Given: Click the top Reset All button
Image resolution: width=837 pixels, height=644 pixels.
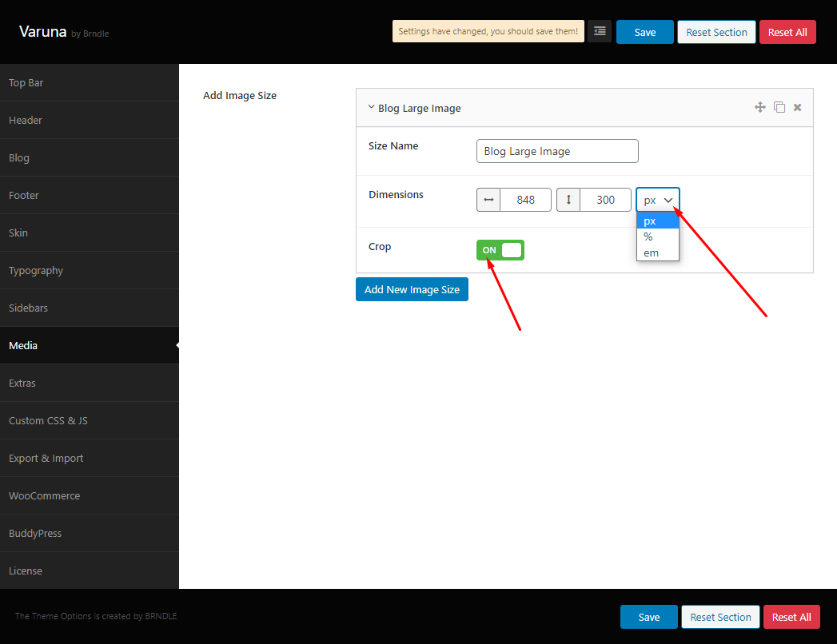Looking at the screenshot, I should [787, 32].
